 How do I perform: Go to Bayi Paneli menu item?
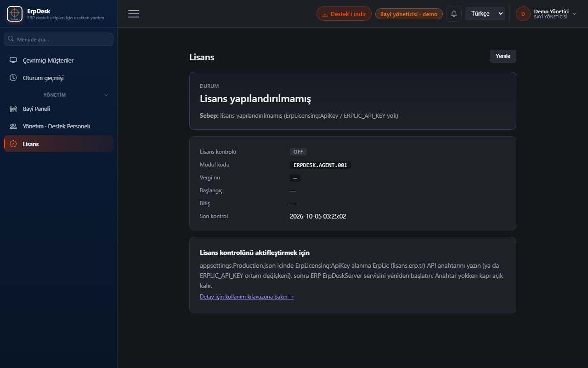tap(58, 109)
